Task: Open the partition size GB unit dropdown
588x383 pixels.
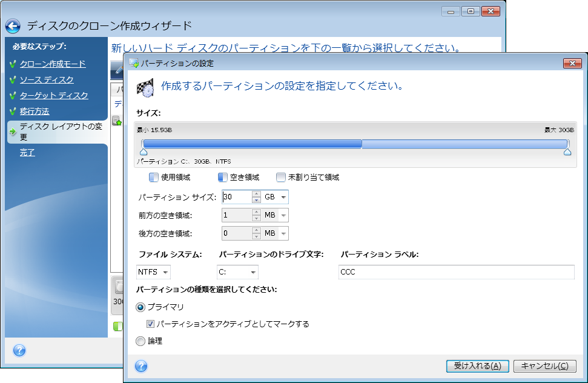Action: 276,197
